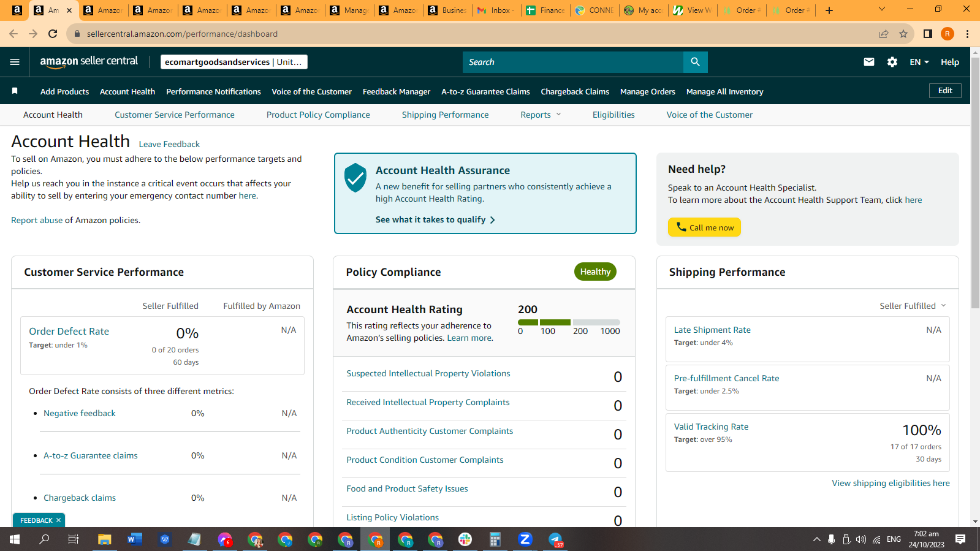This screenshot has width=980, height=551.
Task: Click See what it takes to qualify
Action: [435, 219]
